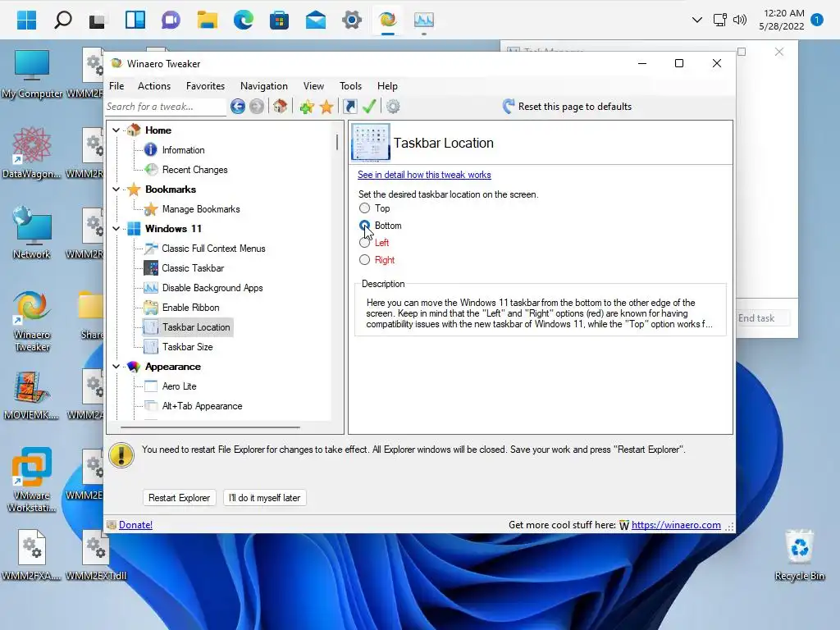Click the volume speaker tray icon
Screen dimensions: 840x630
click(740, 21)
